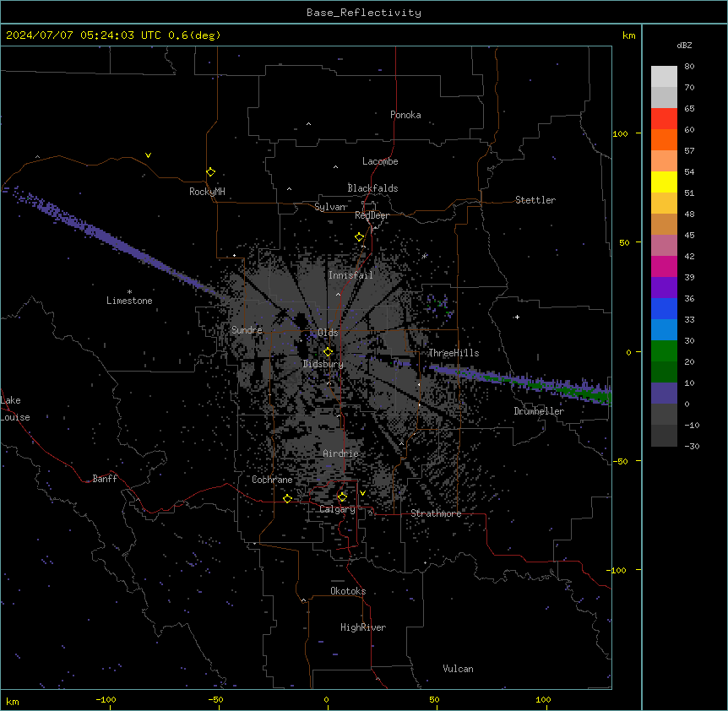
Task: Select the blue 36 dBZ legend swatch
Action: [664, 309]
